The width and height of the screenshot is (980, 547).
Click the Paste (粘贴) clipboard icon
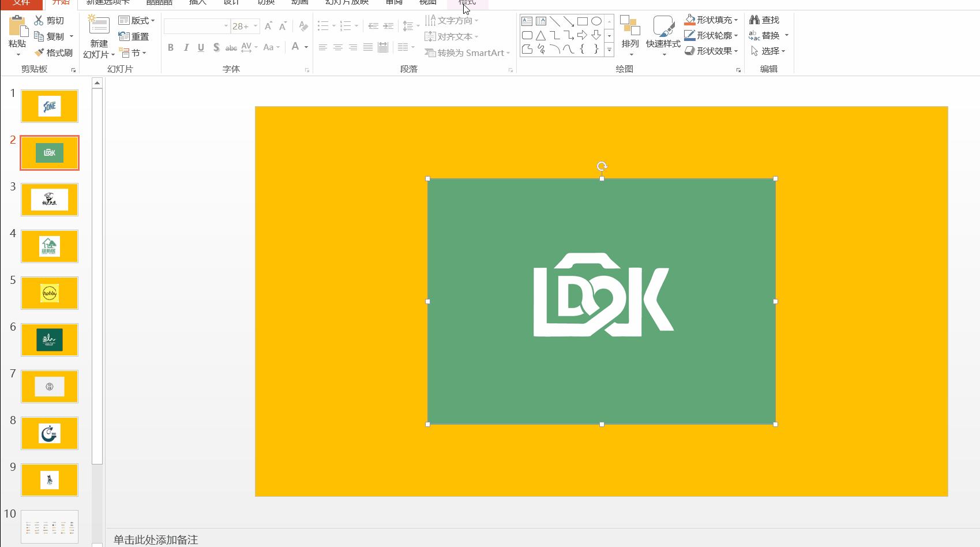point(17,27)
